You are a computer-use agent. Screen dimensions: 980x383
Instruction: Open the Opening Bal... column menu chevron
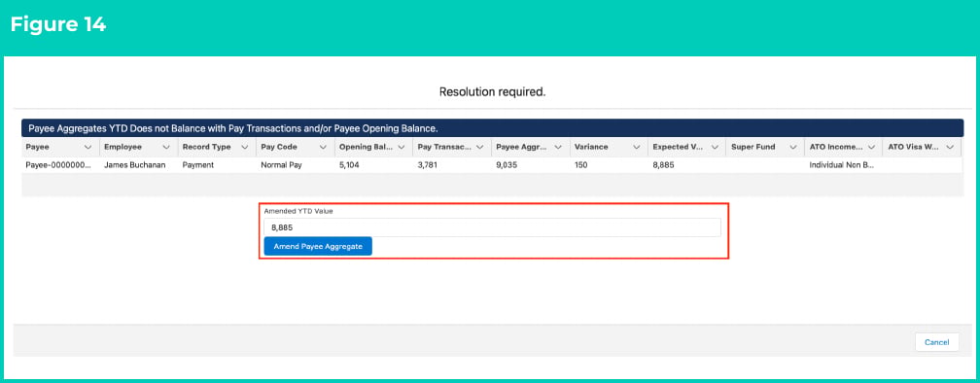click(402, 148)
